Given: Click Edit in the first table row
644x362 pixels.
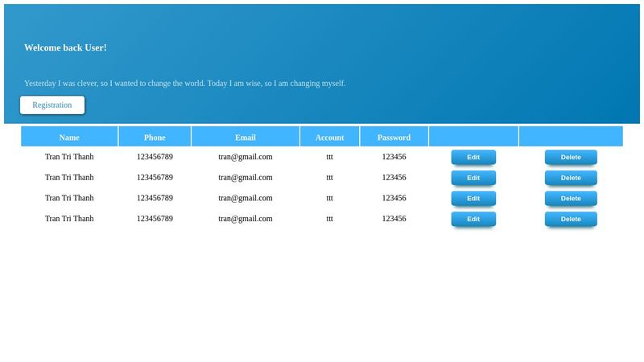Looking at the screenshot, I should tap(473, 157).
